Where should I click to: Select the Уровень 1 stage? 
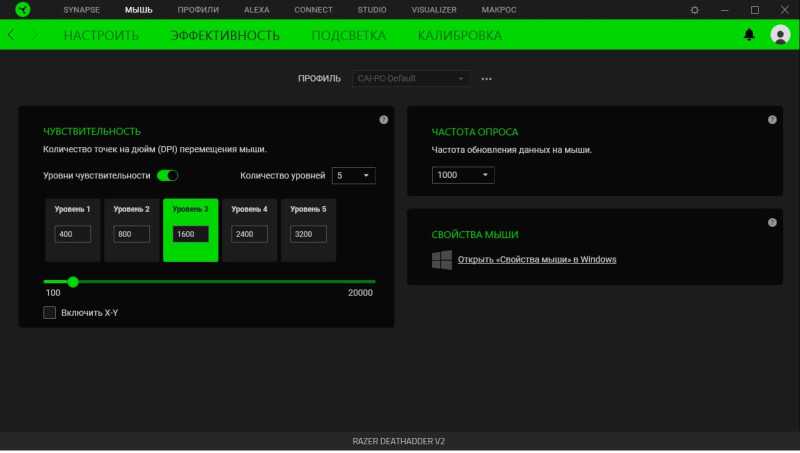tap(72, 230)
